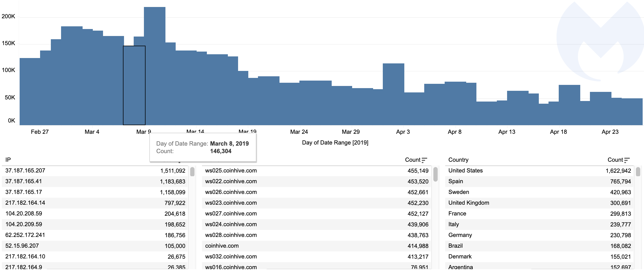Click ws027.coinhive.com domain entry
The image size is (644, 274).
(231, 214)
